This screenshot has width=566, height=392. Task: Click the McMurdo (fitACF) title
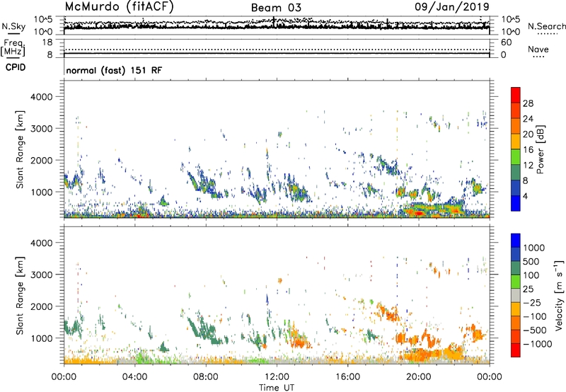click(119, 7)
